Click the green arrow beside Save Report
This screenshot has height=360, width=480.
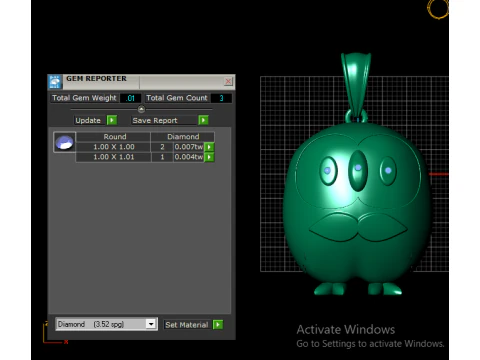click(x=203, y=120)
